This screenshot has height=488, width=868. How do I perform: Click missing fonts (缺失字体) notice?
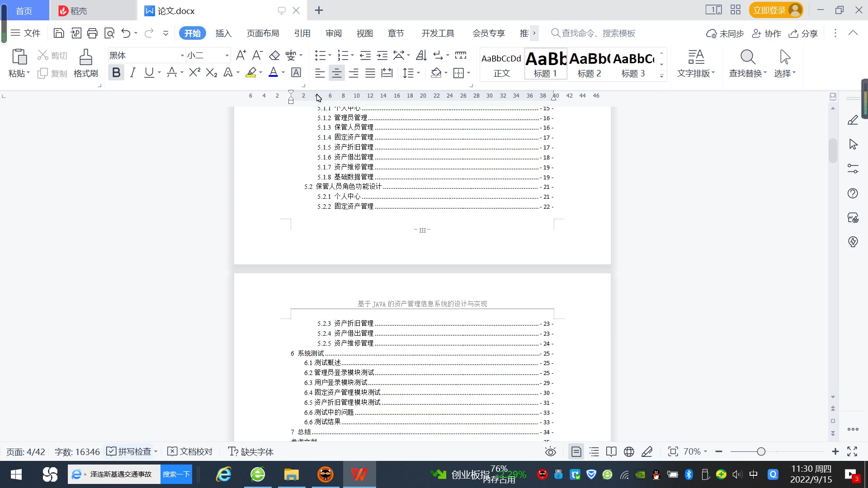(x=251, y=451)
